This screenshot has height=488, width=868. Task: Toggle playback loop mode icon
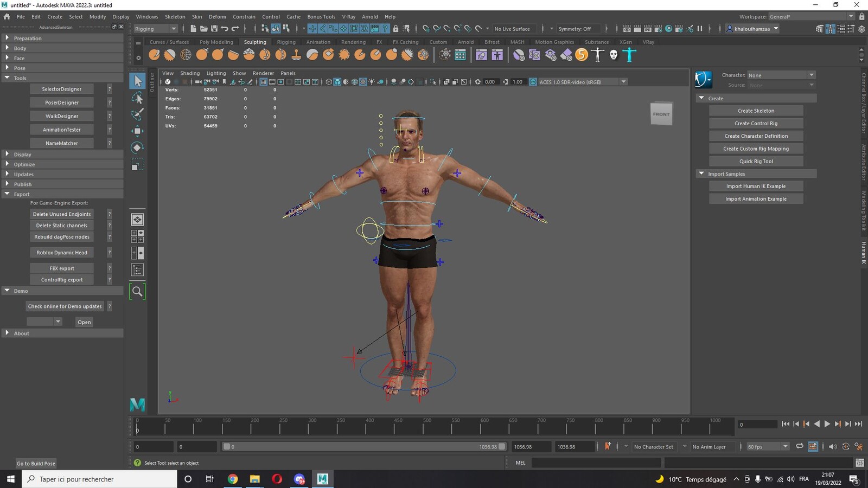(800, 447)
